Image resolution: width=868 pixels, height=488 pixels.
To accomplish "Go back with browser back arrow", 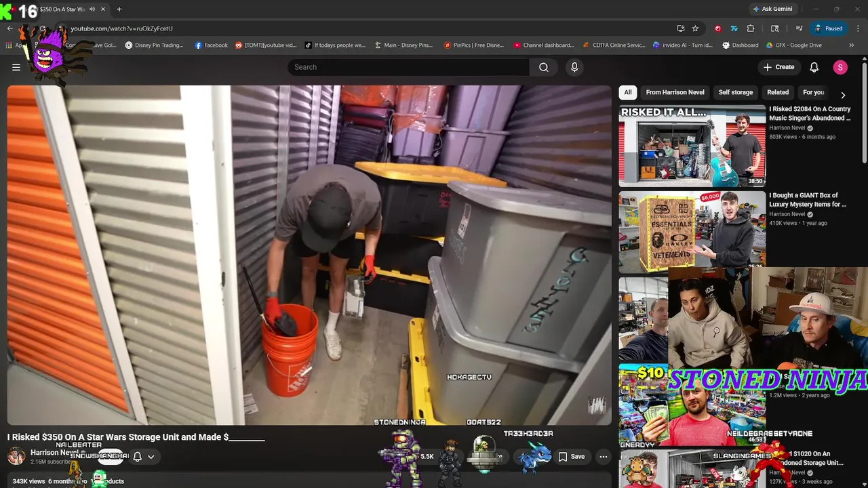I will click(9, 28).
